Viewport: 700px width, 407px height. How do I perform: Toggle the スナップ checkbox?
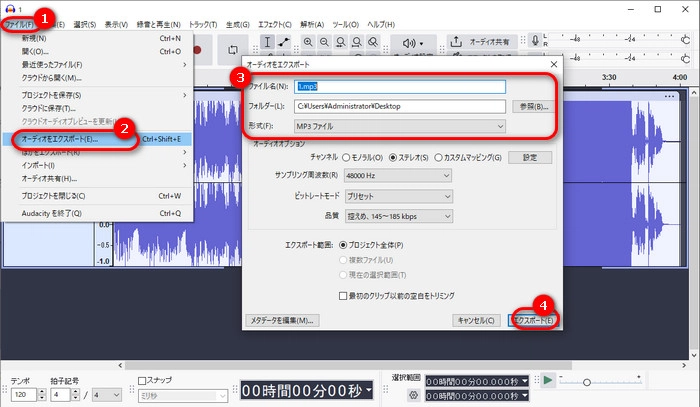coord(143,381)
